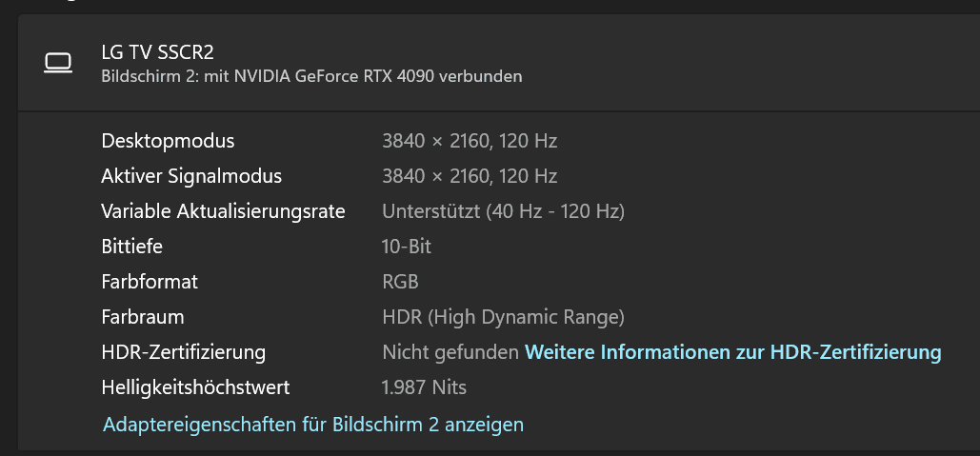
Task: Click the Bittiefe label
Action: tap(132, 247)
